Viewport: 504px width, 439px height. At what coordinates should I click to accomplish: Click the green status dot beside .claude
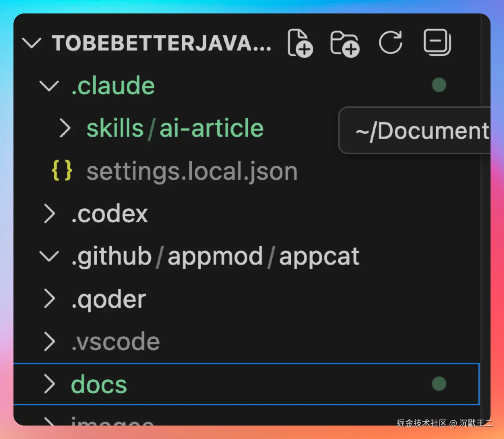pos(439,85)
